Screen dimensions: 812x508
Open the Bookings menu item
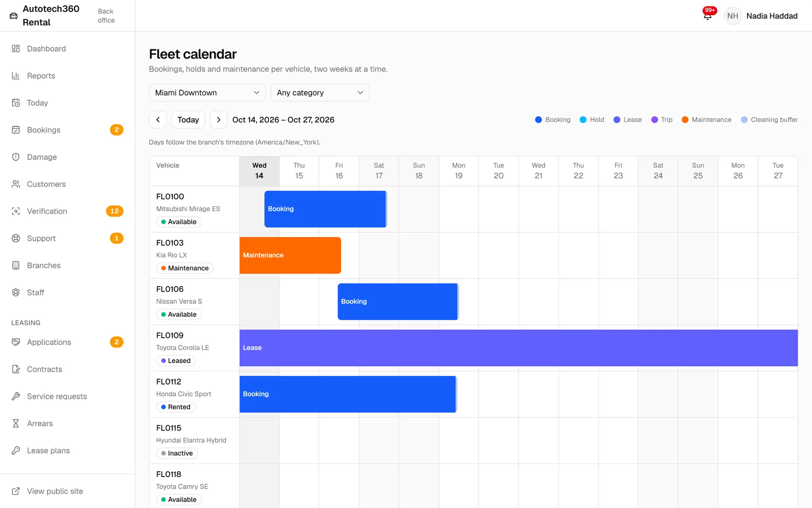pos(67,130)
